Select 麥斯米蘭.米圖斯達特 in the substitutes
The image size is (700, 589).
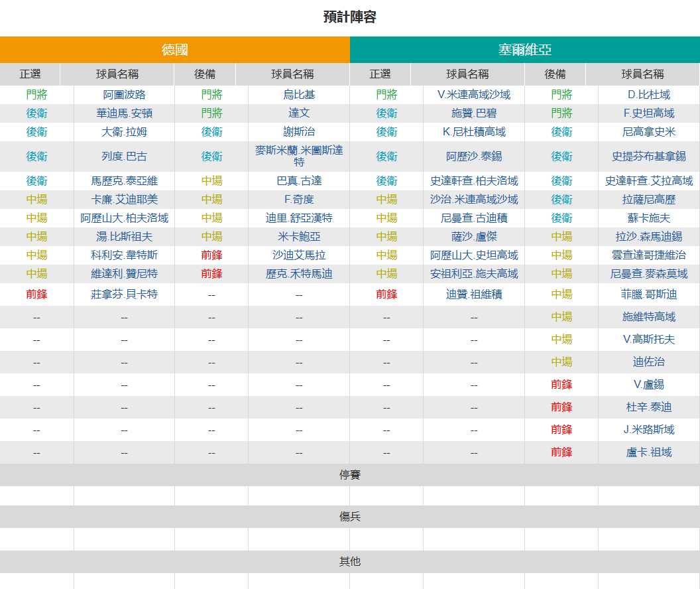tap(299, 157)
